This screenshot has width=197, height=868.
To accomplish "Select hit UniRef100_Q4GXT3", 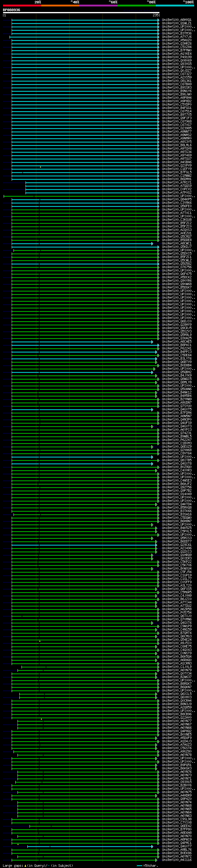I will 177,426.
